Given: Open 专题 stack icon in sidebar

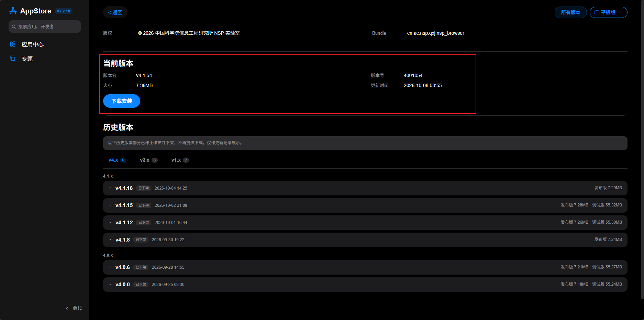Looking at the screenshot, I should pos(13,58).
